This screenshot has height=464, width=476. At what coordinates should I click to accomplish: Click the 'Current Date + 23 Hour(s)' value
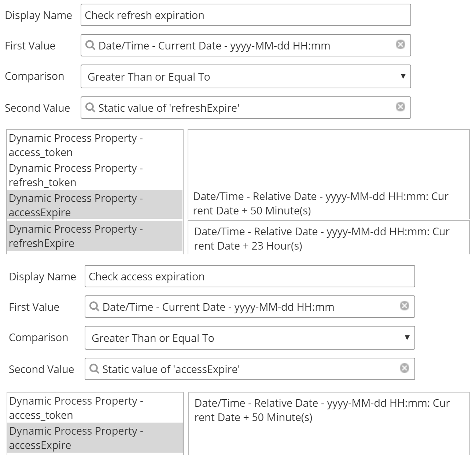[x=322, y=239]
